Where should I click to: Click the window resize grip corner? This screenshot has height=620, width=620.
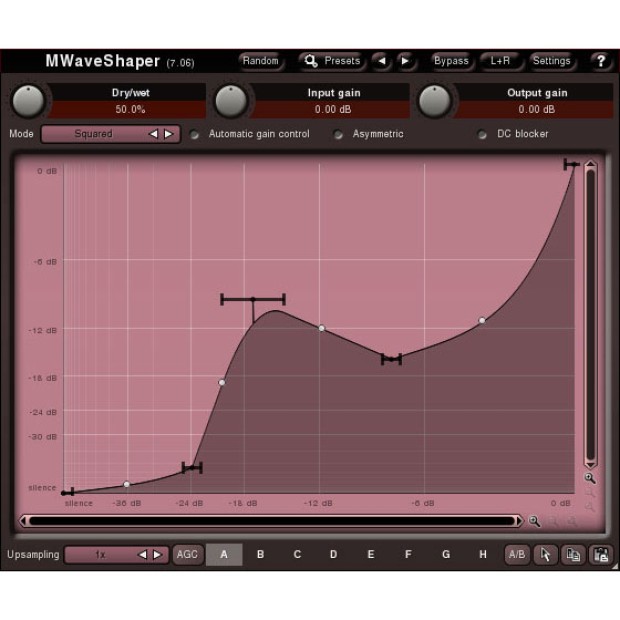(616, 567)
